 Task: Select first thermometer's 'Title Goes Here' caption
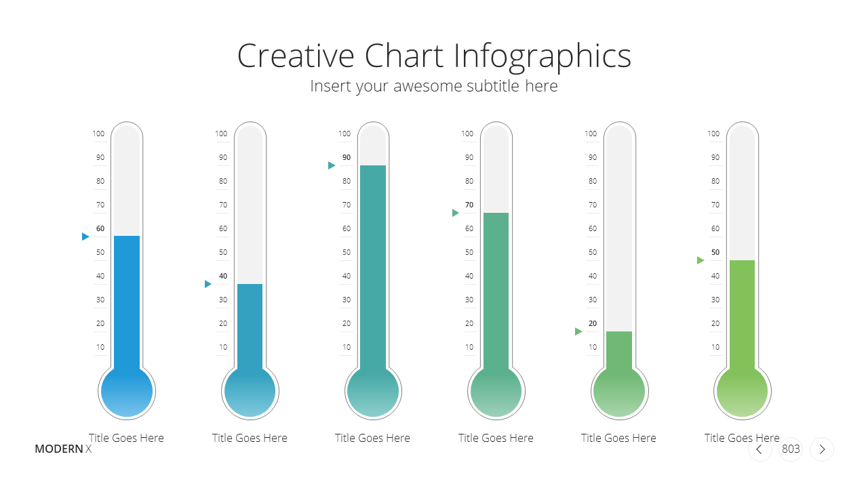pos(126,438)
